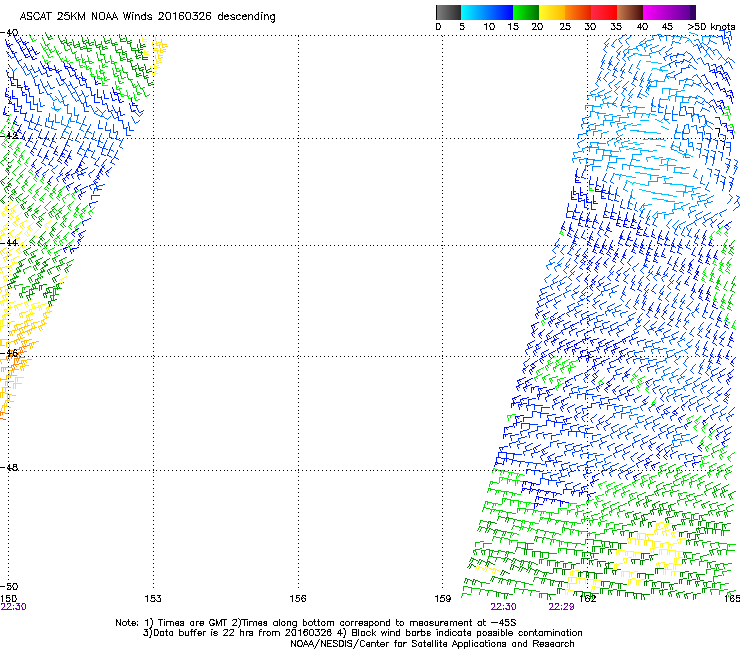The image size is (740, 650).
Task: Click the yellow 20-25 knots color band
Action: [552, 12]
